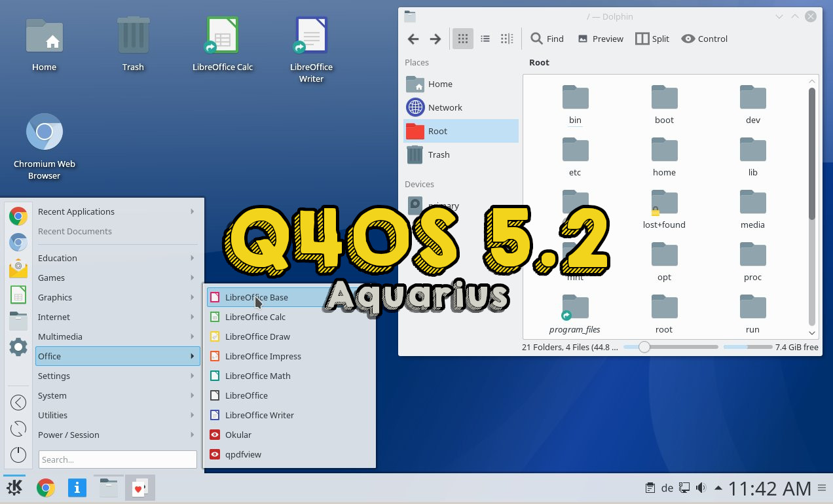Select Root in Dolphin Places panel
This screenshot has width=833, height=504.
461,131
